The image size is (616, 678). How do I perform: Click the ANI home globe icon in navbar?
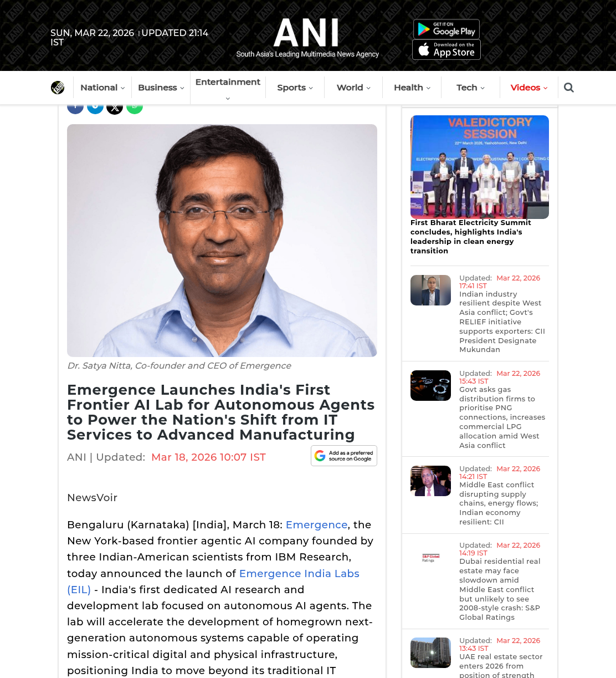point(58,88)
